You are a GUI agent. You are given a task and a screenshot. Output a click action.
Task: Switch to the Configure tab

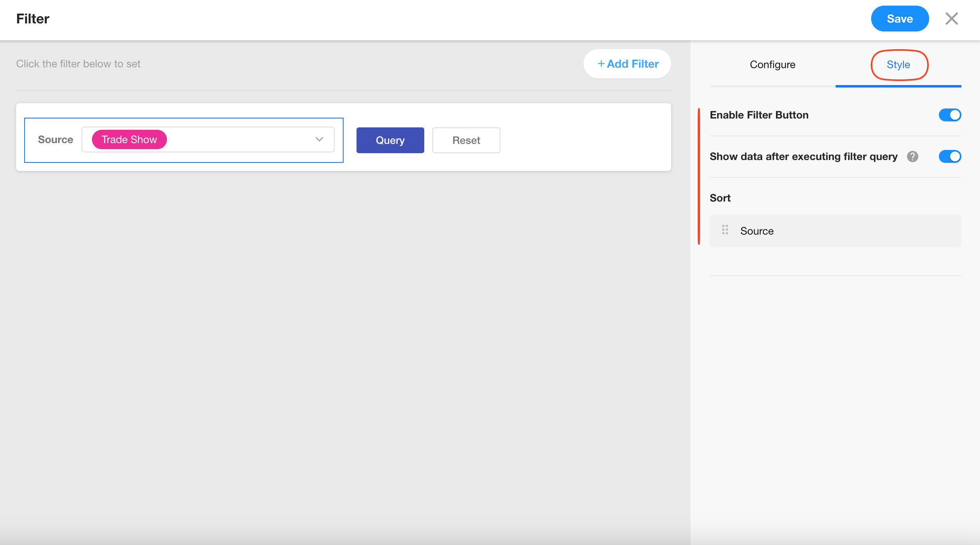pyautogui.click(x=772, y=64)
